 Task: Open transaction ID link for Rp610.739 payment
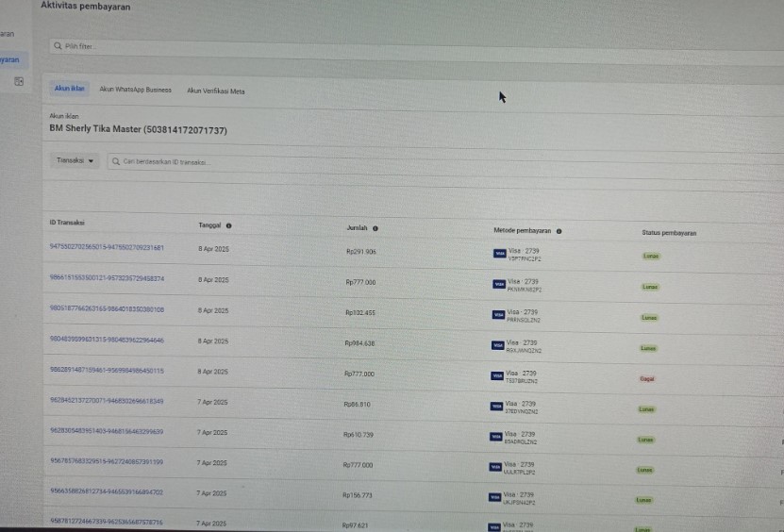pyautogui.click(x=107, y=432)
